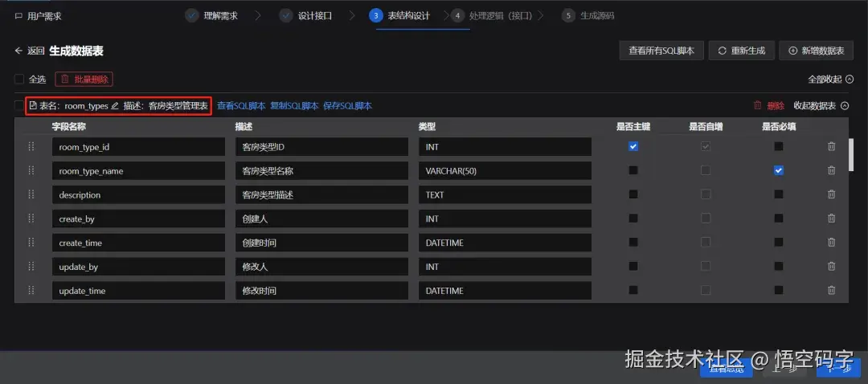Edit field name update_time input
The image size is (868, 384).
[x=138, y=290]
